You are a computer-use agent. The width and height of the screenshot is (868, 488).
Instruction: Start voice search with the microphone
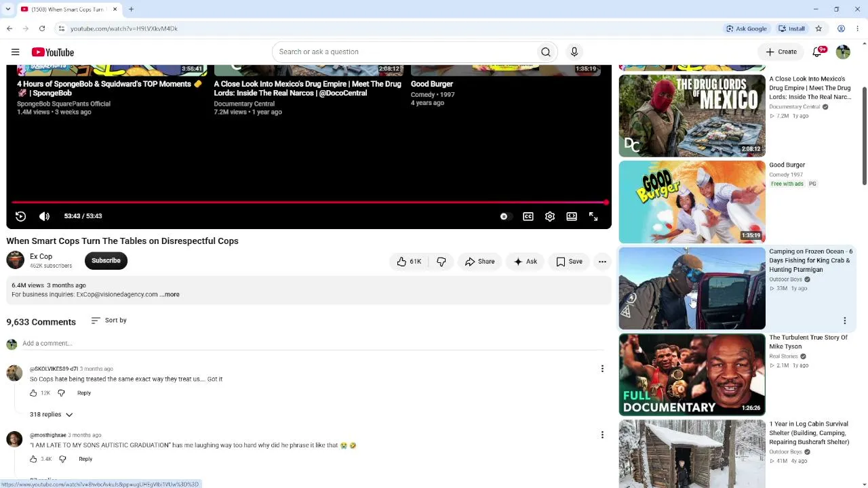[574, 52]
